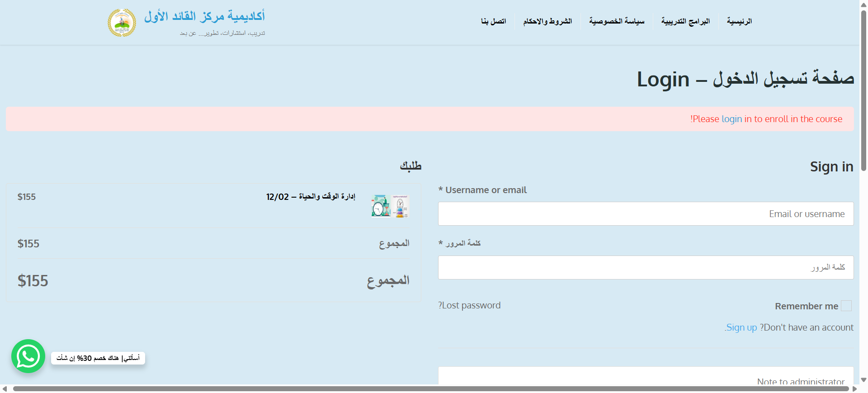868x393 pixels.
Task: Open الشروط والاحكام menu item
Action: pos(547,21)
